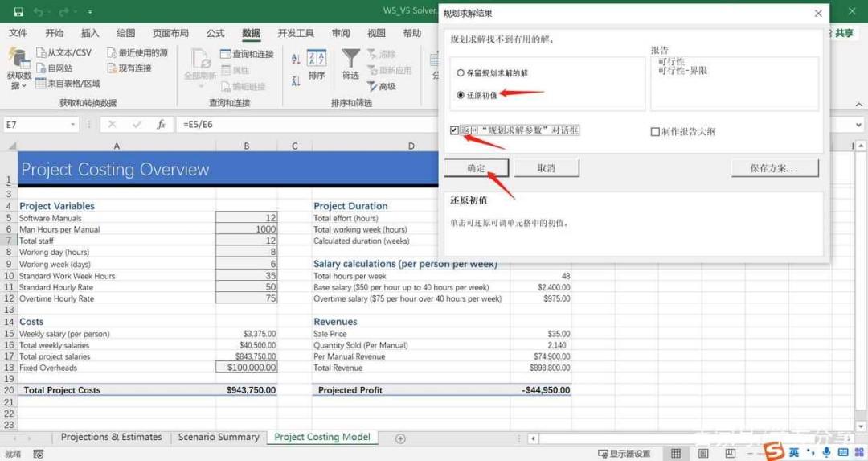Switch to the Scenario Summary sheet tab
868x461 pixels.
219,437
